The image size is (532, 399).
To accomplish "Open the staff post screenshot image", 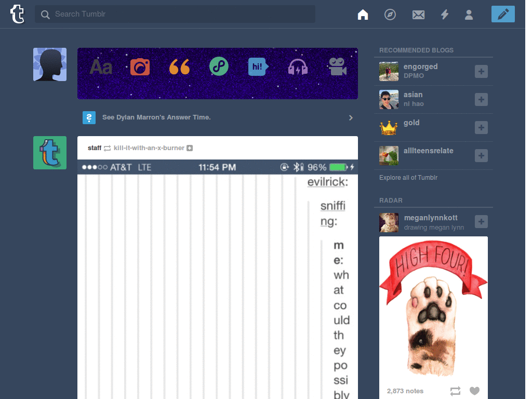I will tap(218, 279).
